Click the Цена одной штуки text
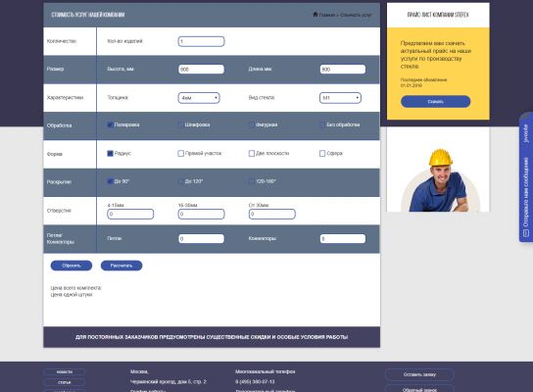Screen dimensions: 533x392 coord(72,295)
